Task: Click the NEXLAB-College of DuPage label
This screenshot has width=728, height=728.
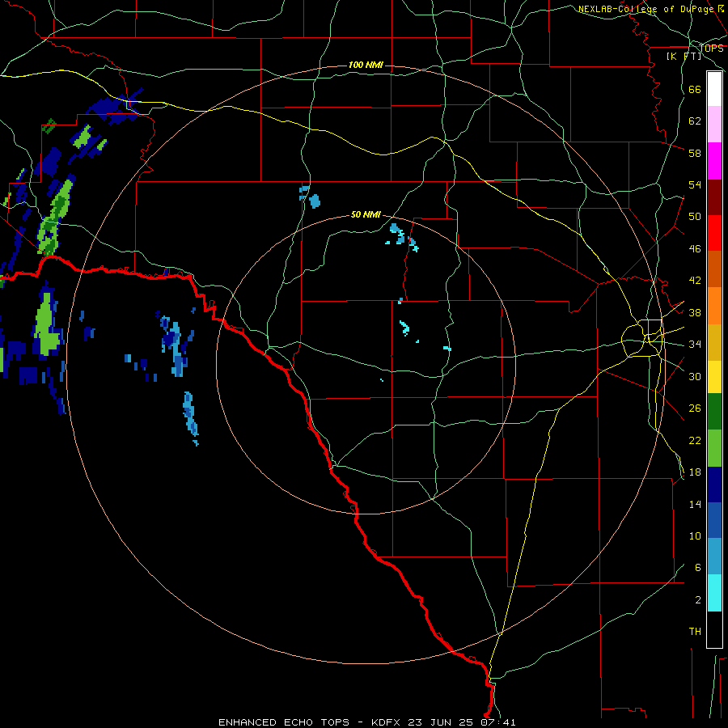Action: [650, 9]
